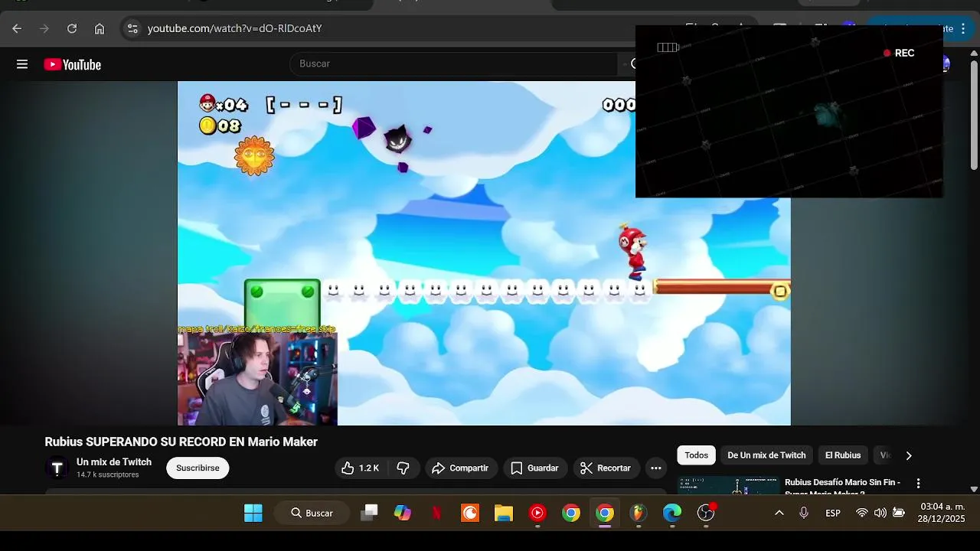Viewport: 980px width, 551px height.
Task: Open the orange C app on taskbar
Action: coord(470,513)
